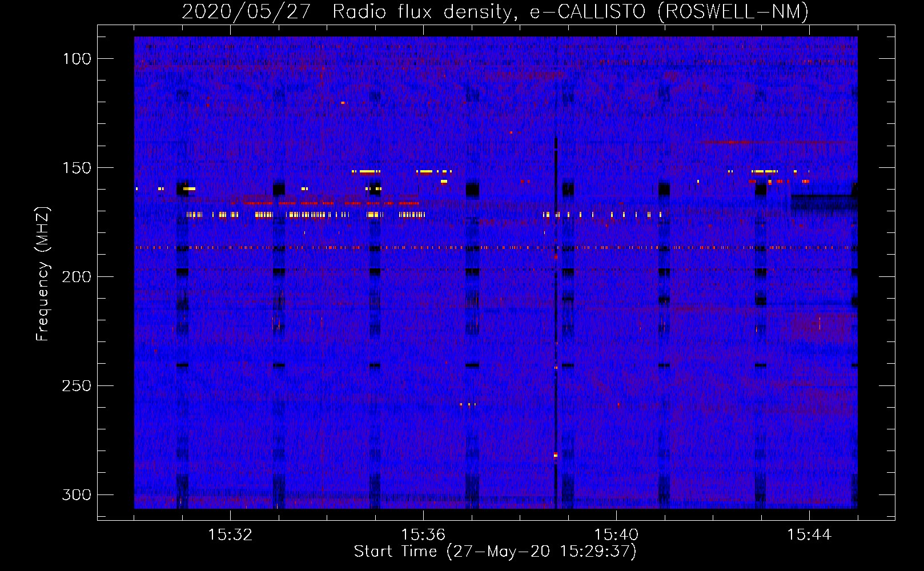Click the 200 frequency tick label
The image size is (924, 571).
coord(77,277)
